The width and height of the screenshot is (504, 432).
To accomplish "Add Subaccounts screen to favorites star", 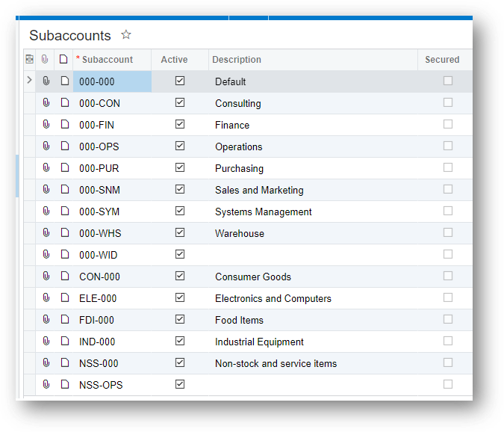I will point(126,34).
